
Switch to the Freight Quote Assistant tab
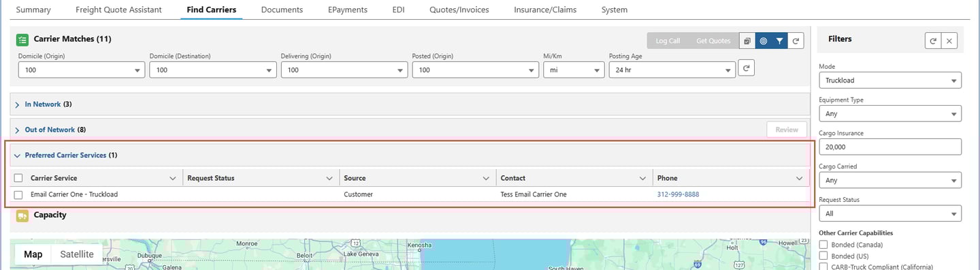coord(119,10)
